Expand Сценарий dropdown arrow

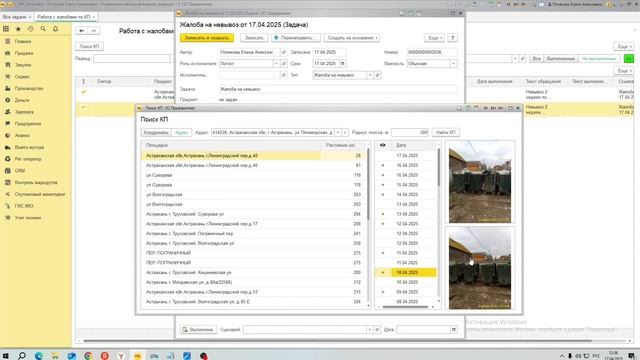pos(369,329)
